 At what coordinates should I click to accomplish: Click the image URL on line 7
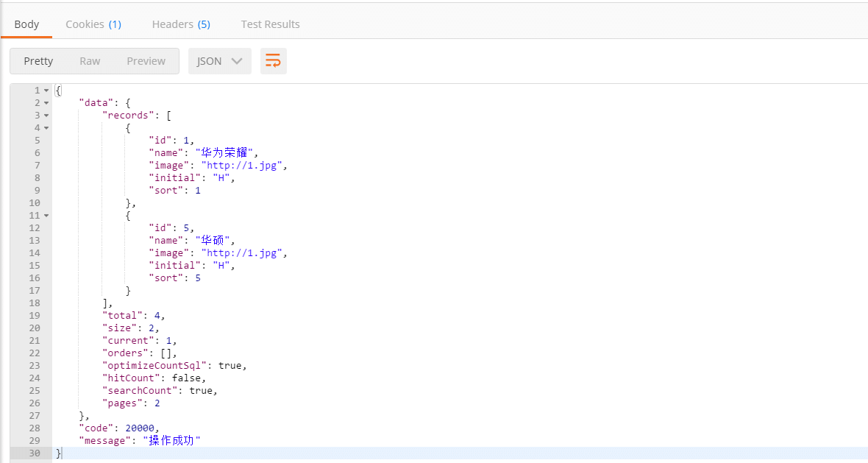click(243, 166)
